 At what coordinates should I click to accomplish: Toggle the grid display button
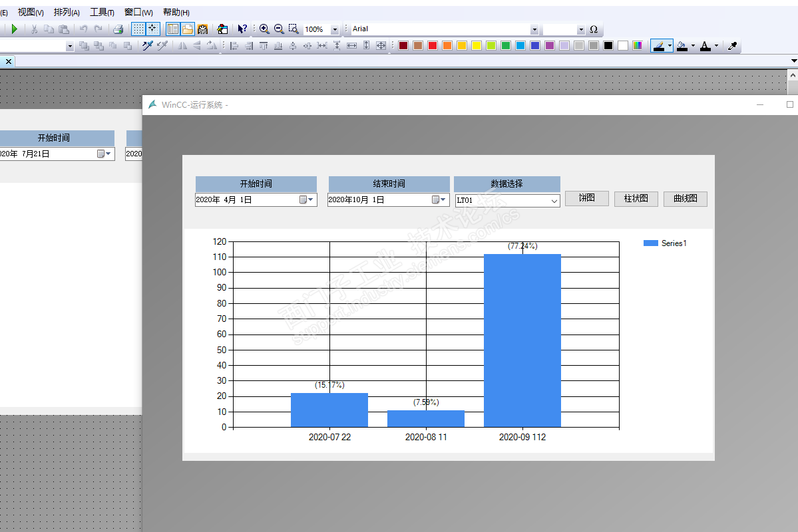click(x=138, y=29)
